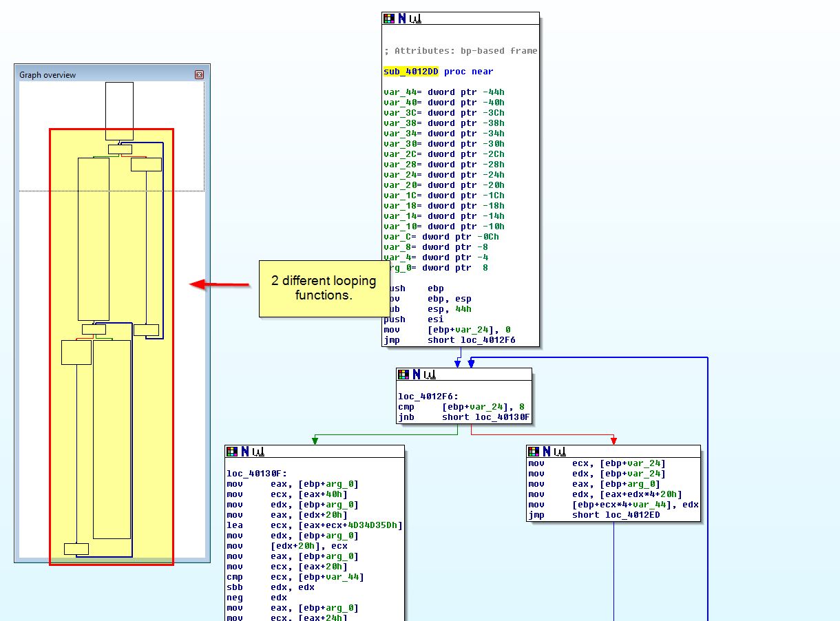This screenshot has width=840, height=621.
Task: Select the '2 different looping functions' note
Action: tap(324, 288)
